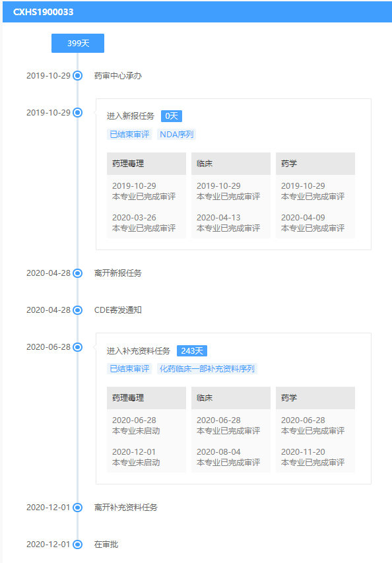Image resolution: width=392 pixels, height=563 pixels.
Task: Click the 进入新报任务 title
Action: click(130, 116)
